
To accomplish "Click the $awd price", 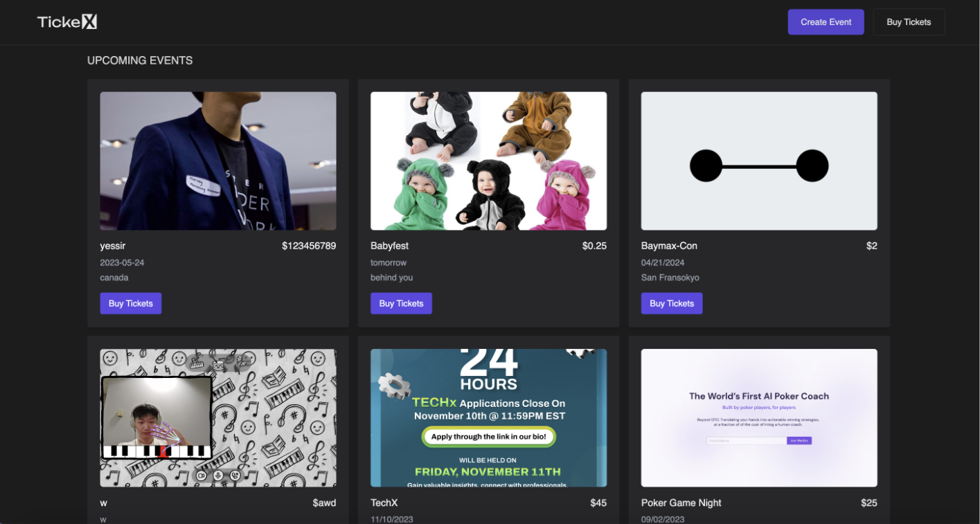I will pos(324,503).
